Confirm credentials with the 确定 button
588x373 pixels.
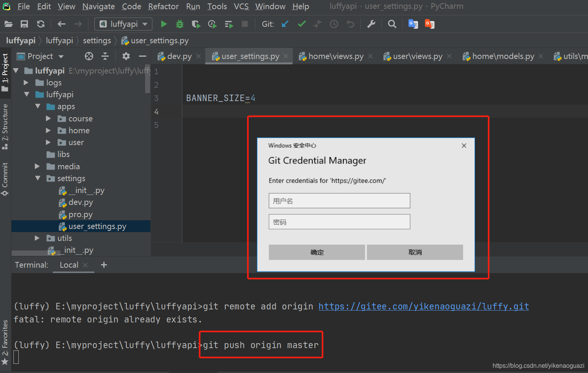tap(317, 252)
